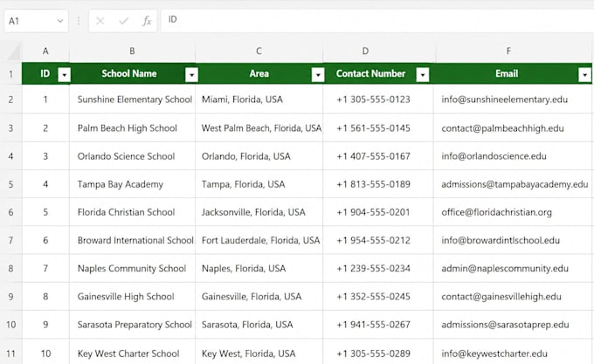Click the select-all triangle corner
This screenshot has height=364, width=594.
14,52
